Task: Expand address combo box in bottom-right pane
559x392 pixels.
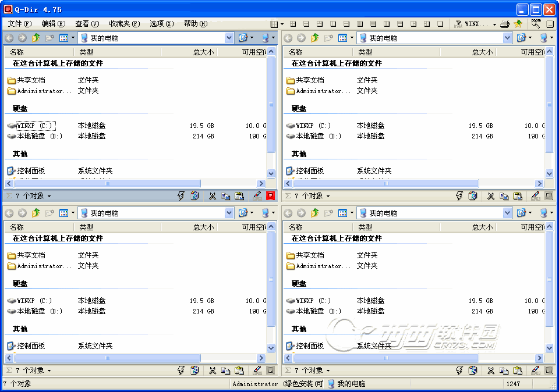Action: 508,213
